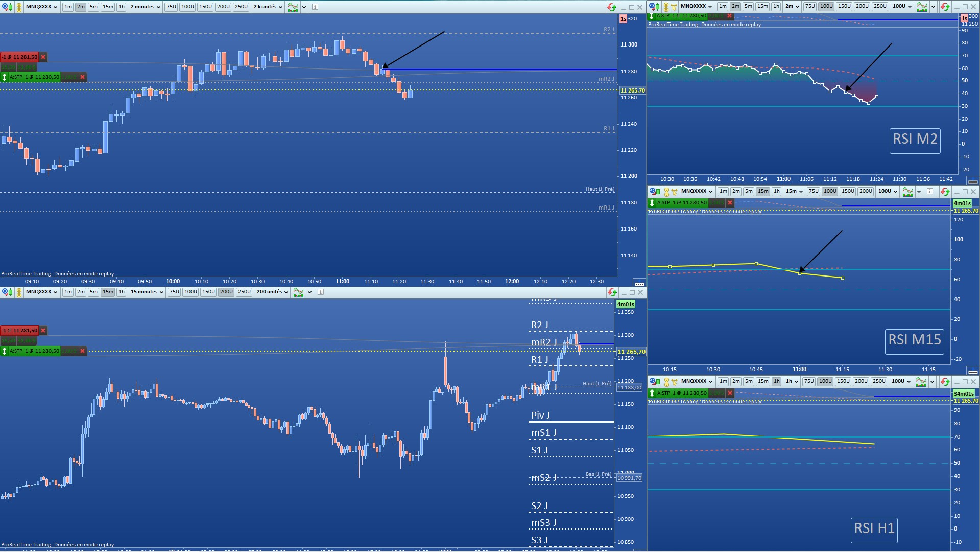Open indicators icon in bottom-left 15-minute chart toolbar
The width and height of the screenshot is (980, 552).
coord(298,292)
